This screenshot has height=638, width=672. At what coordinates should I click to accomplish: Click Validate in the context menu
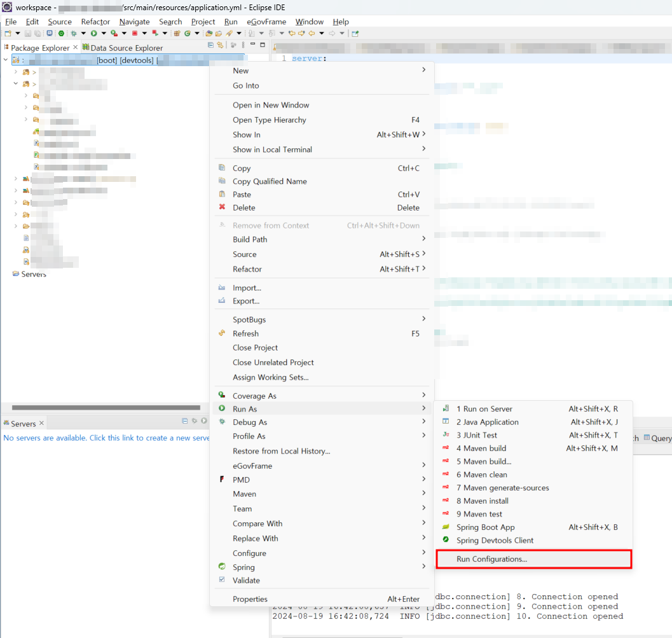(322, 581)
